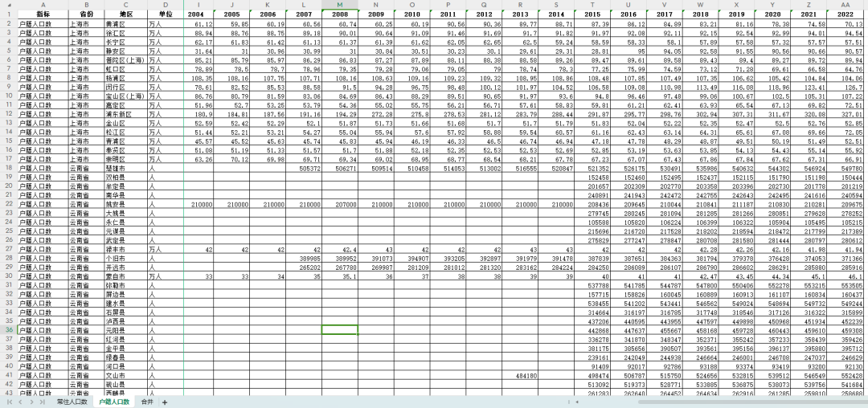Click the 省份 header cell
The width and height of the screenshot is (868, 408).
[x=86, y=14]
